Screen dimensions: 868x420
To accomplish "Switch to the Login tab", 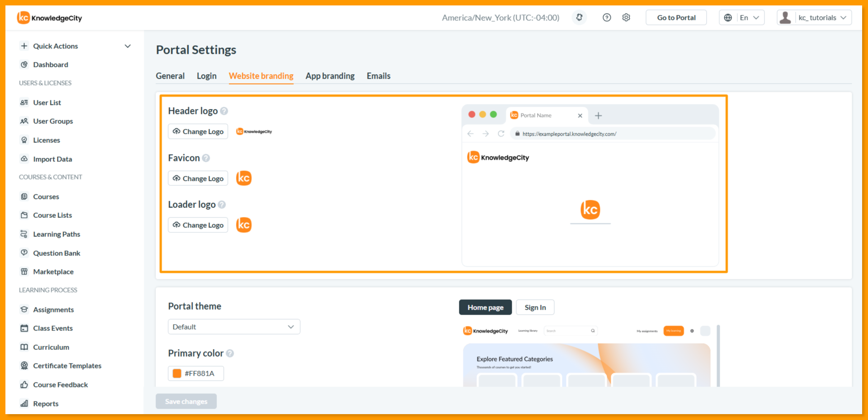I will click(207, 76).
